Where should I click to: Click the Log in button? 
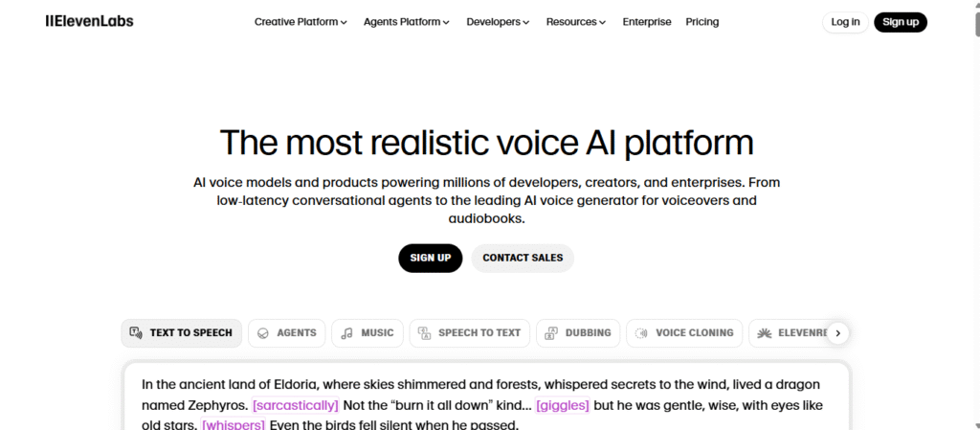(845, 22)
